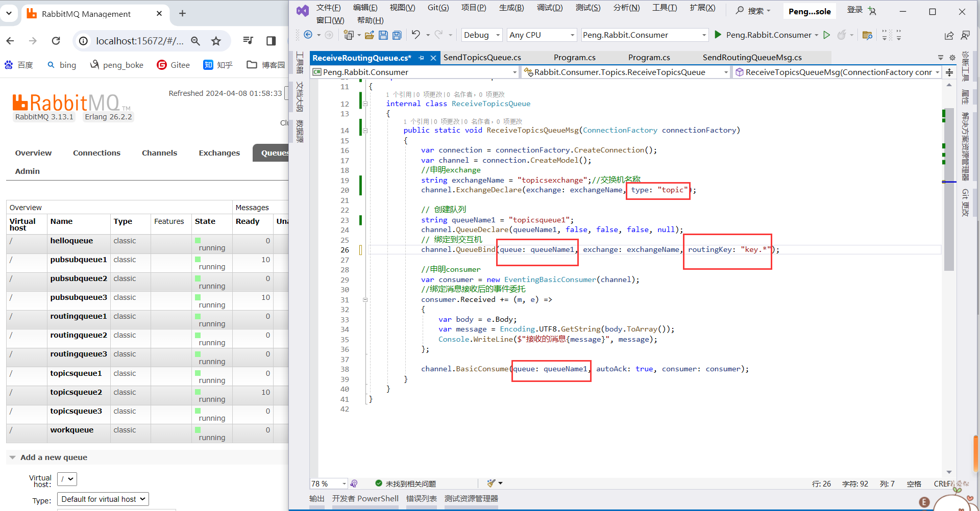
Task: Switch to the SendTopicsQueue.cs tab
Action: point(482,57)
